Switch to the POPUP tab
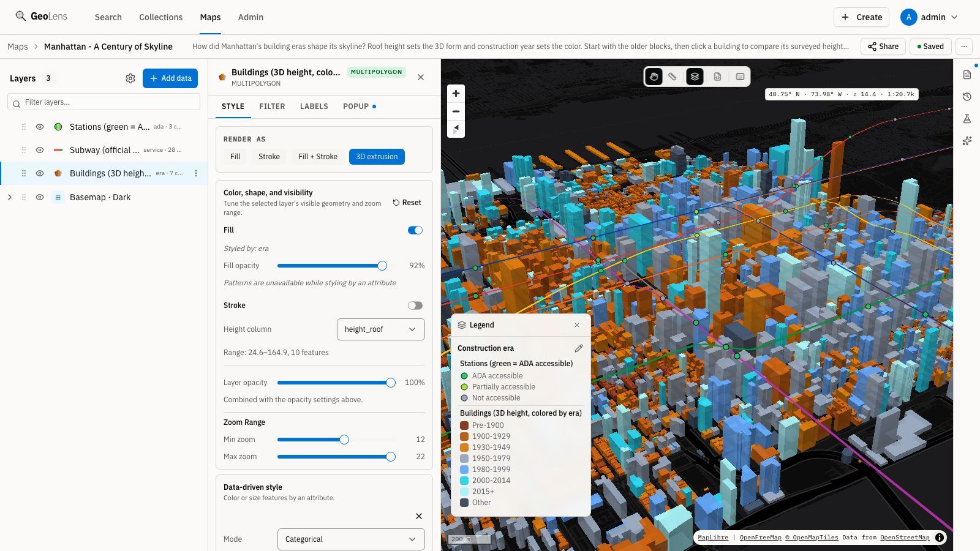The image size is (980, 551). 360,107
